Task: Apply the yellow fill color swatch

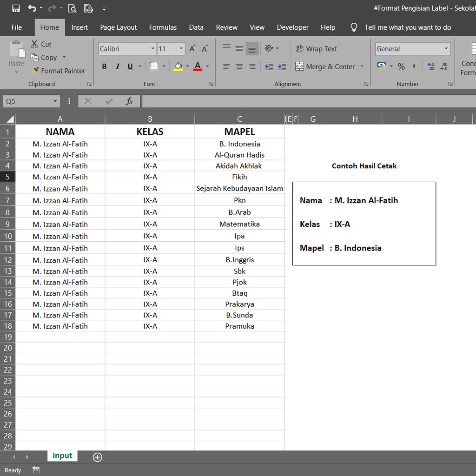Action: [178, 66]
